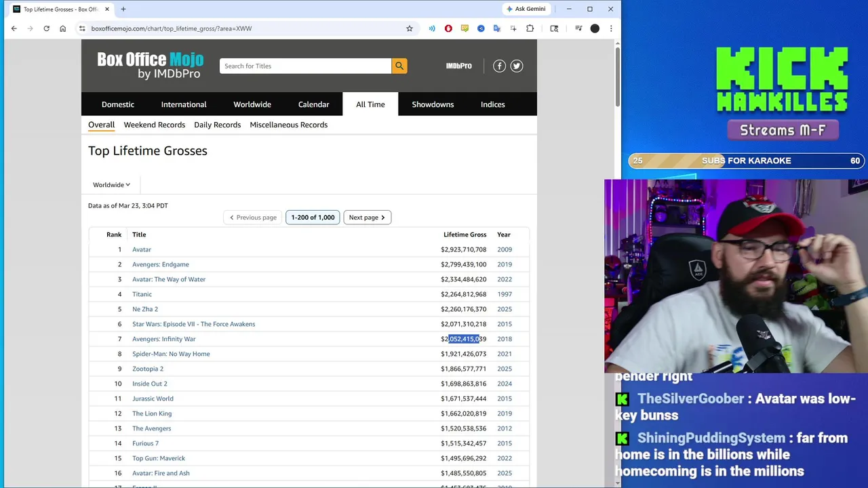The width and height of the screenshot is (868, 488).
Task: Open Avatar: The Way of Water link
Action: (x=169, y=279)
